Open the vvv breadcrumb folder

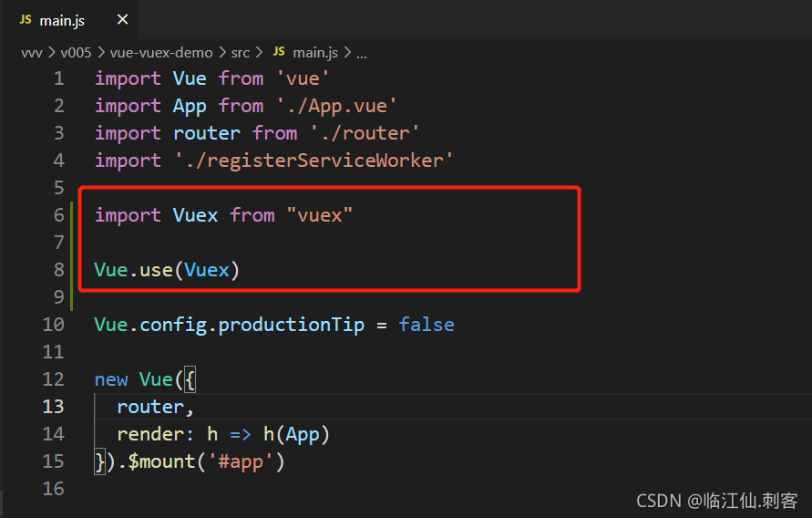(32, 53)
